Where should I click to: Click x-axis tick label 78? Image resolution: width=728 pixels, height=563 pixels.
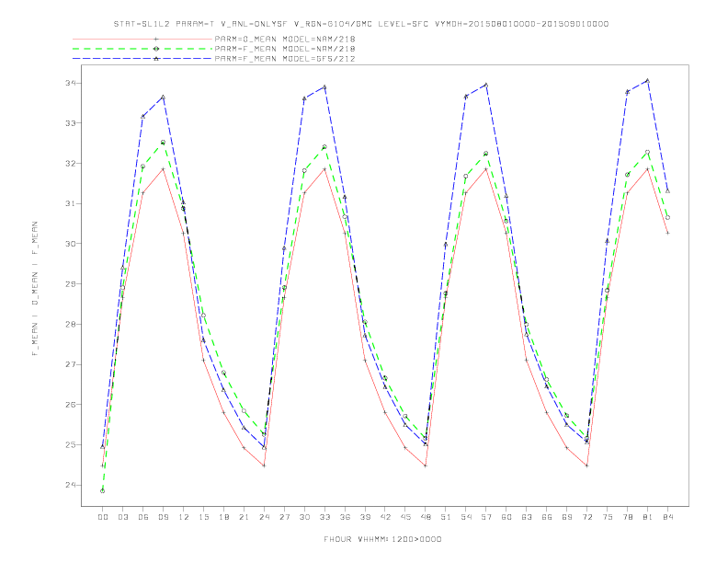[628, 517]
